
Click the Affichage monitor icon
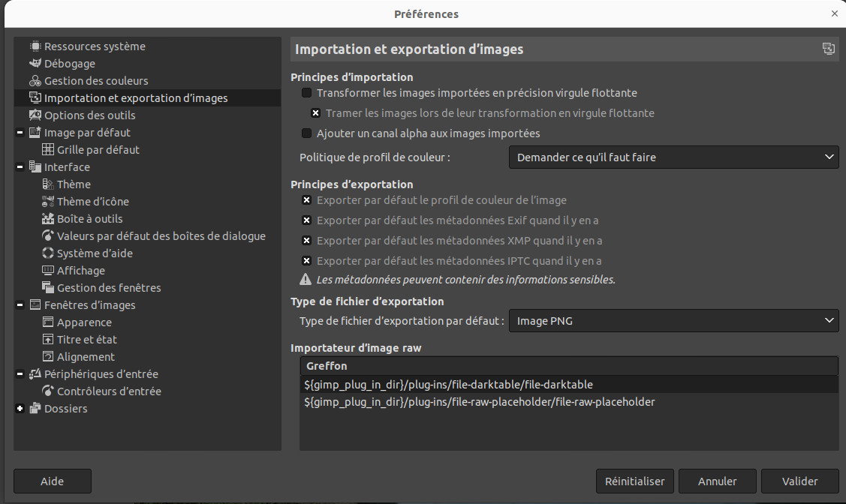coord(48,271)
